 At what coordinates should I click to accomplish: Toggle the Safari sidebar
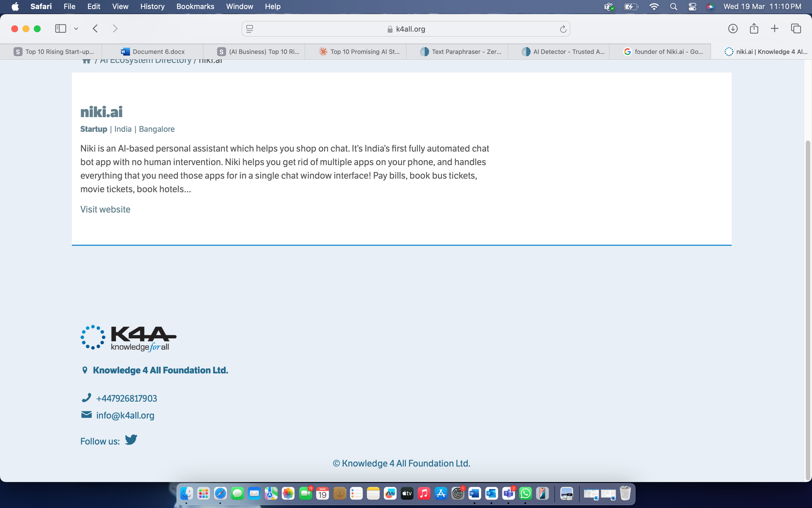click(60, 29)
